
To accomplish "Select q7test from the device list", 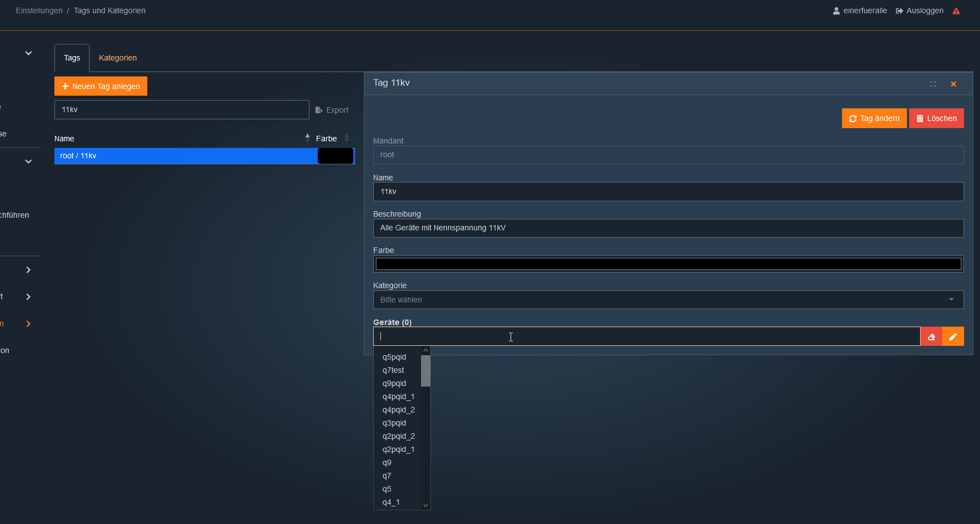I will click(x=393, y=370).
